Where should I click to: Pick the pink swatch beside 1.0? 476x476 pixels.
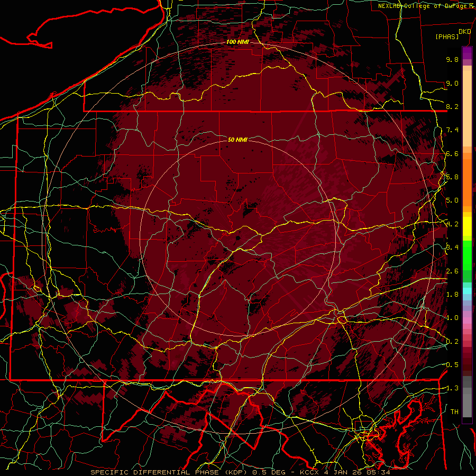[x=467, y=320]
